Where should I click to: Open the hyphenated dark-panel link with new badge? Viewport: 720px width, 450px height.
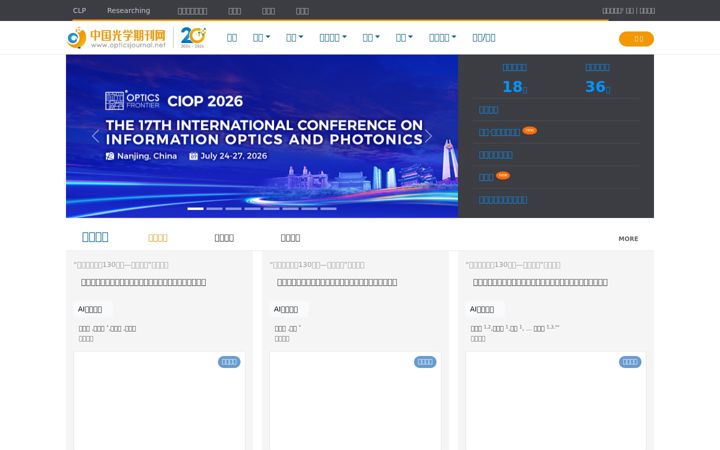pos(499,132)
